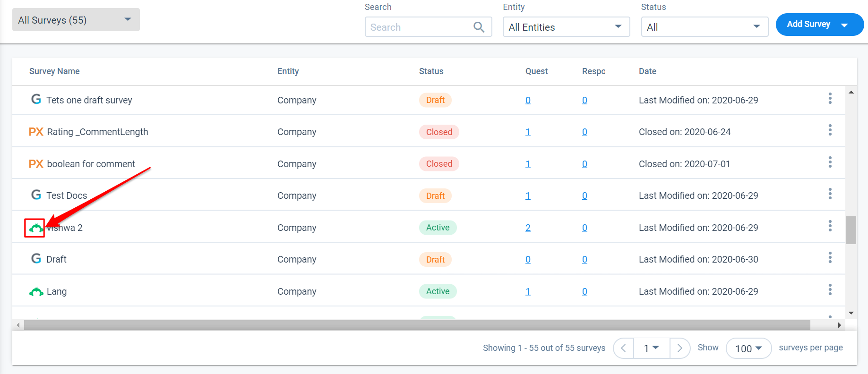Viewport: 868px width, 374px height.
Task: Click the horizontal scroll right arrow
Action: pyautogui.click(x=839, y=325)
